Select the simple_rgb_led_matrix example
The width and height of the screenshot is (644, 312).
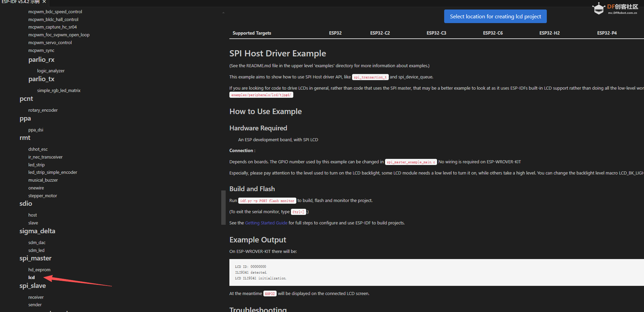coord(59,91)
